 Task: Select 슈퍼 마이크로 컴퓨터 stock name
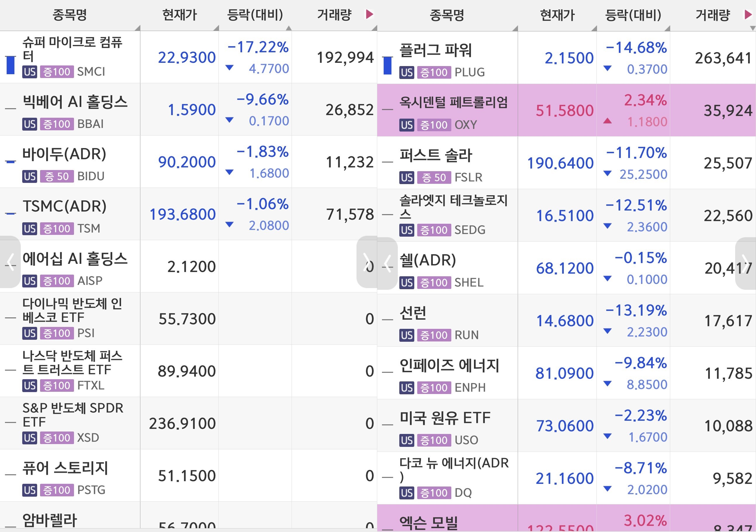click(x=72, y=49)
